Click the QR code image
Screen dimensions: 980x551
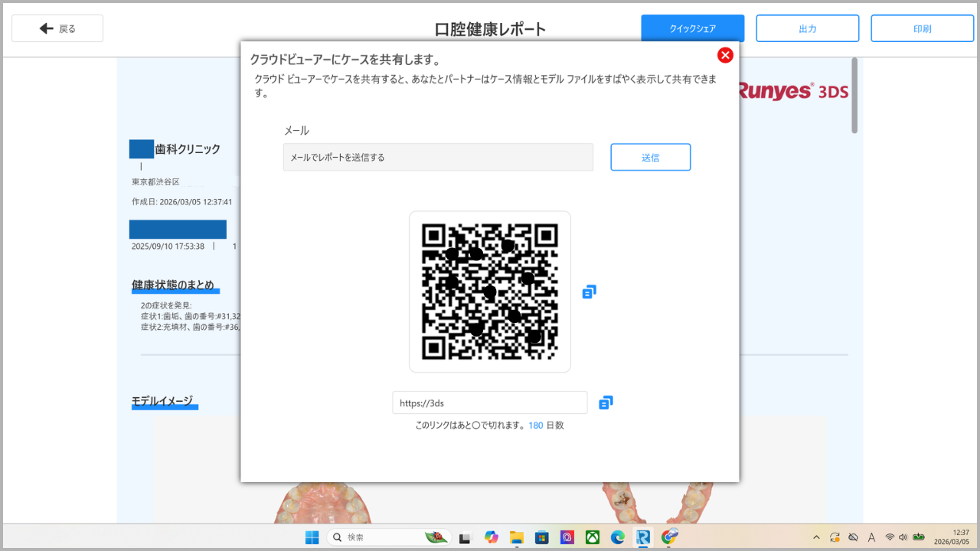click(x=490, y=292)
